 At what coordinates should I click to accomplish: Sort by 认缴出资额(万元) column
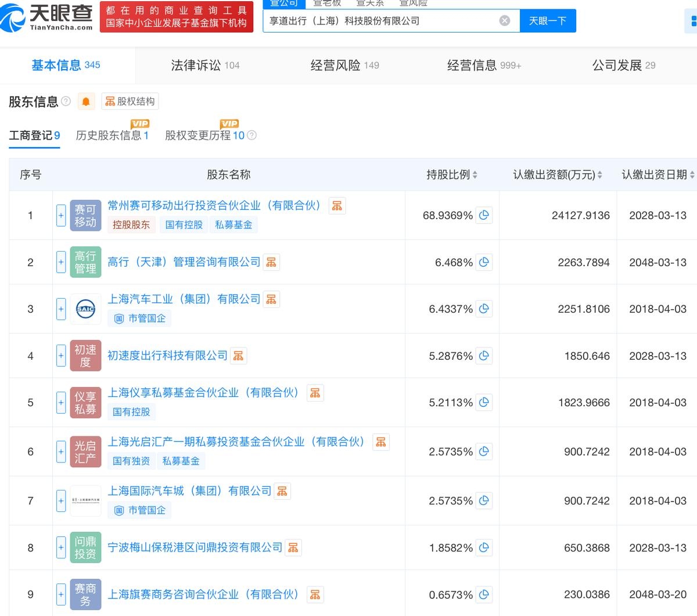pos(557,174)
